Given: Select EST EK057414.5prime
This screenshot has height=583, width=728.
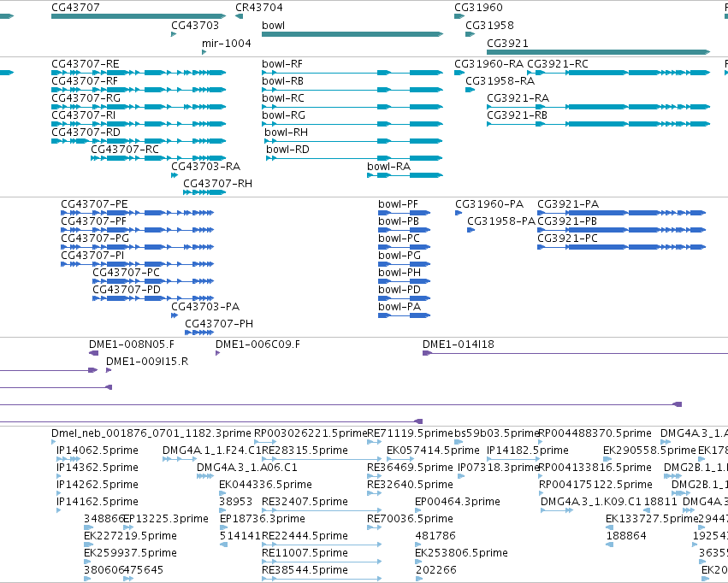Looking at the screenshot, I should tap(400, 459).
